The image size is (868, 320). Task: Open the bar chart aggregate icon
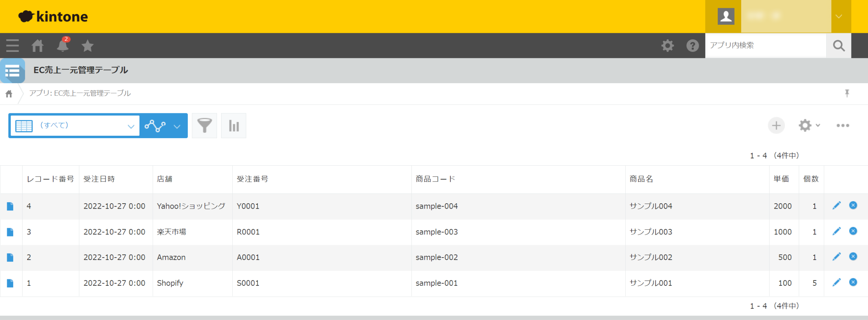click(234, 126)
